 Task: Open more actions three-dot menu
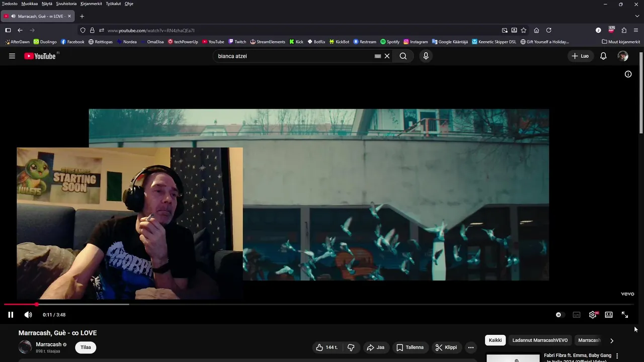471,347
